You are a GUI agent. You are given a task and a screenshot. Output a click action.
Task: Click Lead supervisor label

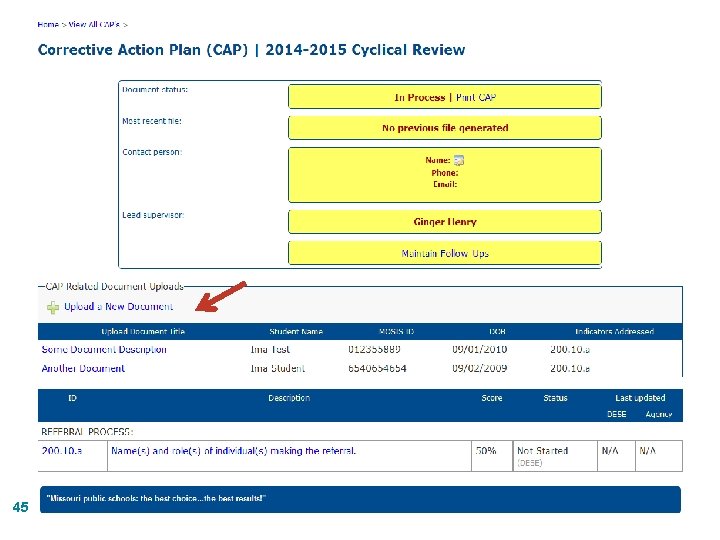[x=153, y=215]
